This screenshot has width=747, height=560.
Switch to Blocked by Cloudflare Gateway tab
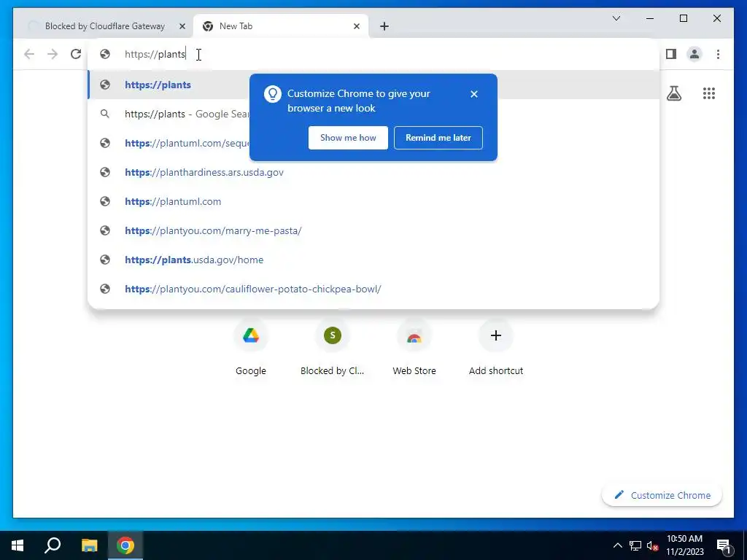tap(105, 26)
